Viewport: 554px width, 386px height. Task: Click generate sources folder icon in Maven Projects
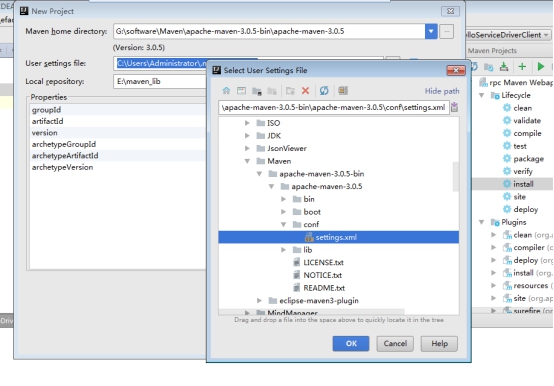point(489,66)
